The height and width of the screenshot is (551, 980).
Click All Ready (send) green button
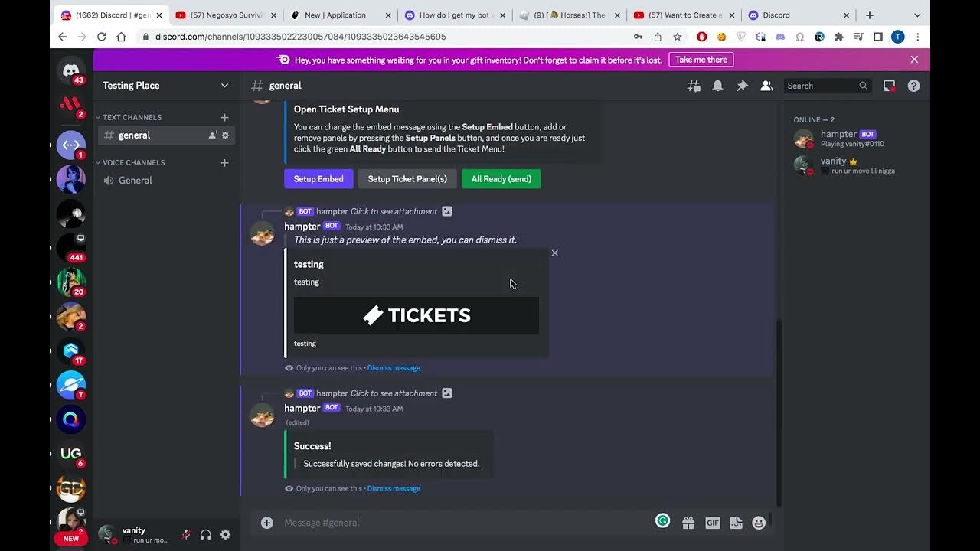(x=501, y=179)
